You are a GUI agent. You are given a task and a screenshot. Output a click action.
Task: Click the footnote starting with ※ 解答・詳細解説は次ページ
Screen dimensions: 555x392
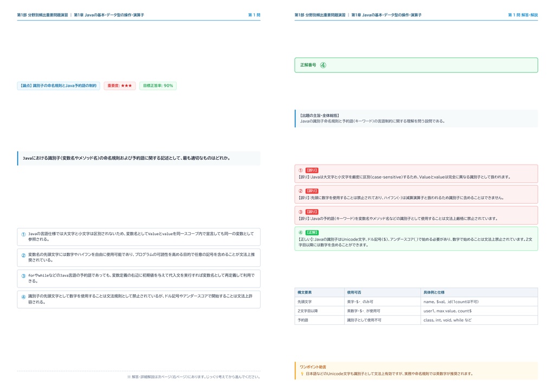(193, 377)
